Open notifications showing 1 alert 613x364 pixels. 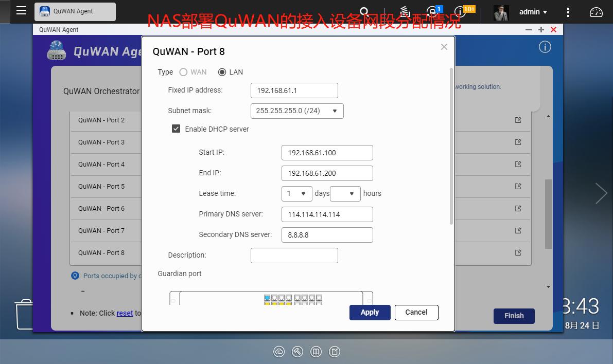[x=432, y=11]
